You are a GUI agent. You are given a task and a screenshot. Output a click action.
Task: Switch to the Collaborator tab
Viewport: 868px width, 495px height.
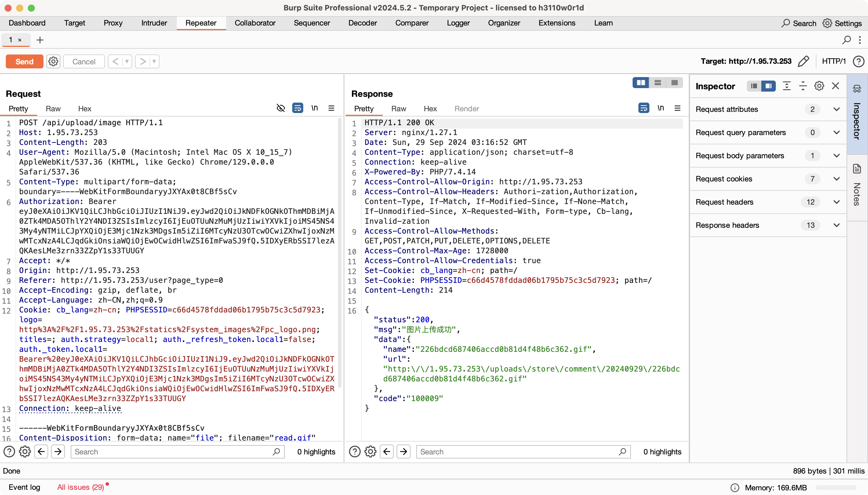tap(255, 23)
